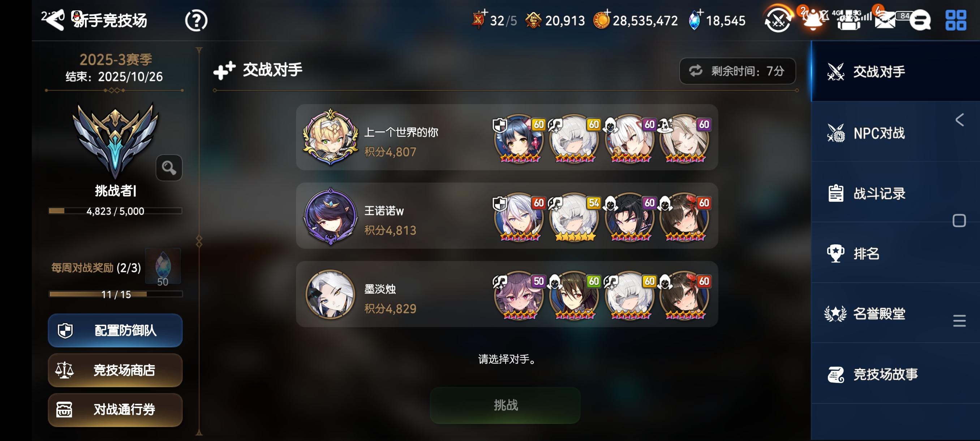Open rank details magnifier icon
The width and height of the screenshot is (980, 441).
(169, 167)
